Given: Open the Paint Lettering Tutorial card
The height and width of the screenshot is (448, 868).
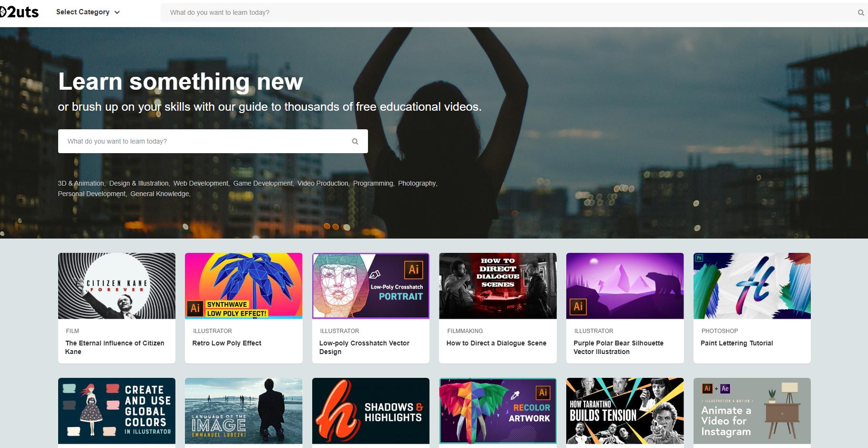Looking at the screenshot, I should click(x=752, y=308).
